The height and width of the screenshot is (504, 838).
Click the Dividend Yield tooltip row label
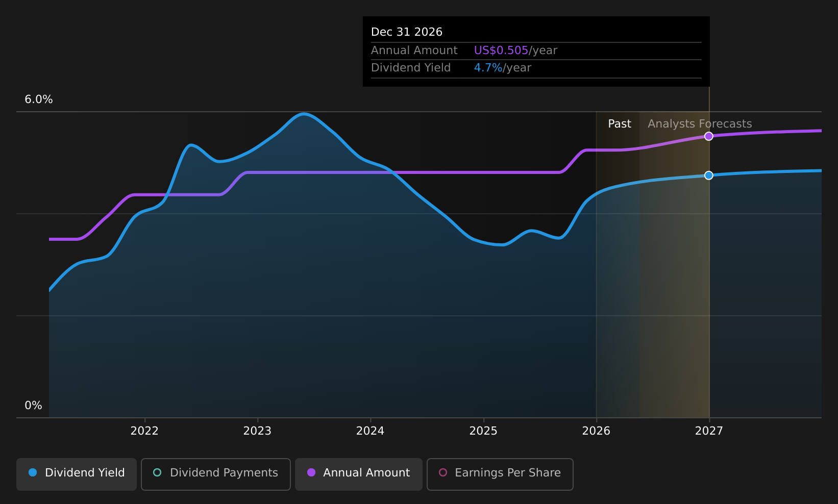point(411,68)
